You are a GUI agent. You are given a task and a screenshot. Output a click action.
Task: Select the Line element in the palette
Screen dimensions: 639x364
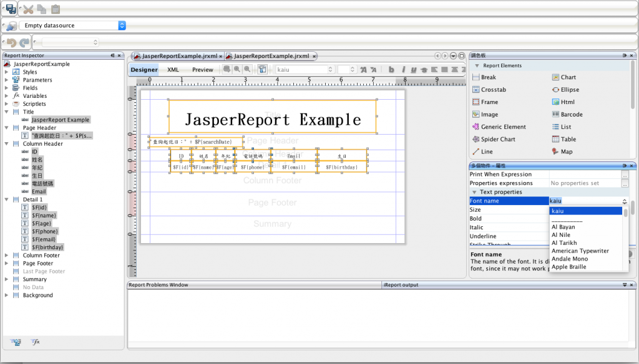(482, 151)
